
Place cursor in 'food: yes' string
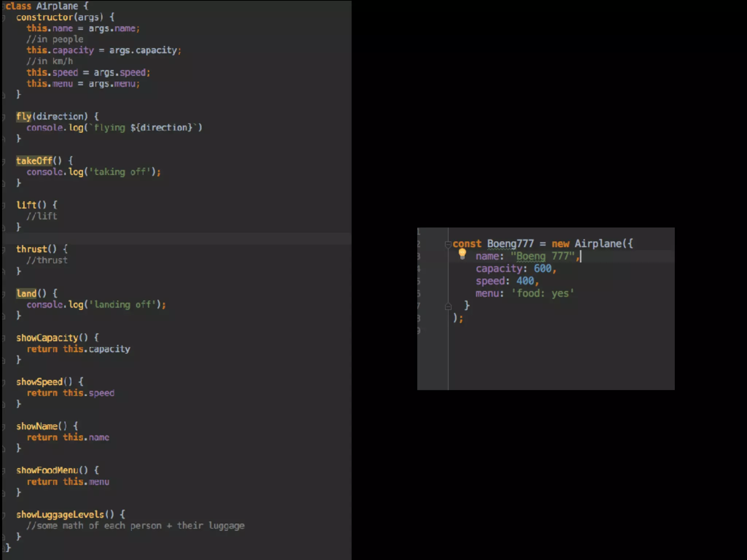(543, 293)
